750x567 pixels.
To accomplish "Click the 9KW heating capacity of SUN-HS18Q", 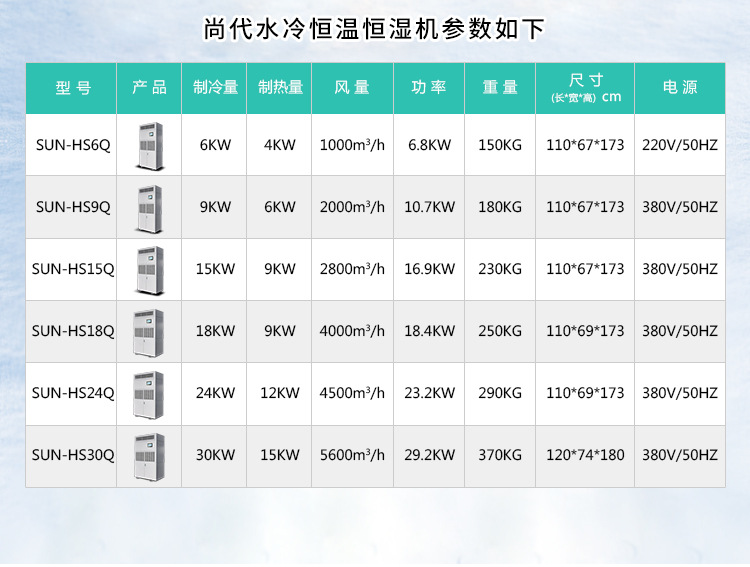I will 280,331.
